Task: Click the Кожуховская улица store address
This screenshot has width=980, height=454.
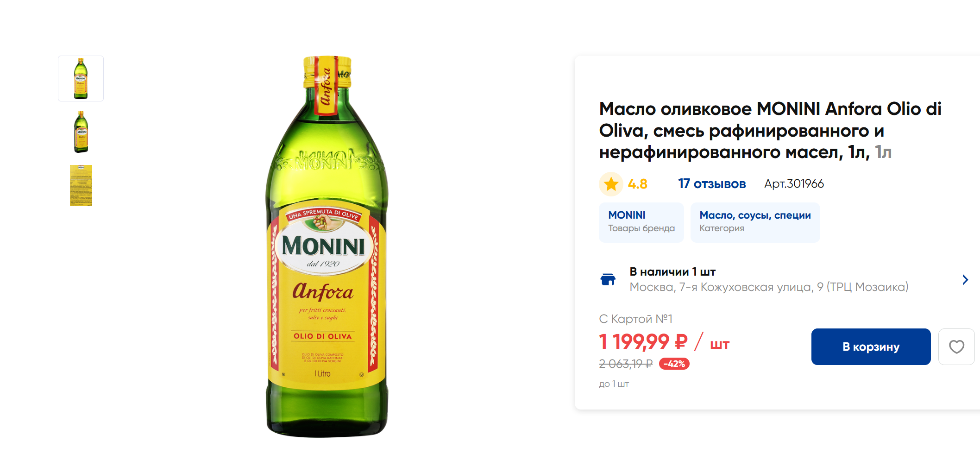Action: (x=769, y=287)
